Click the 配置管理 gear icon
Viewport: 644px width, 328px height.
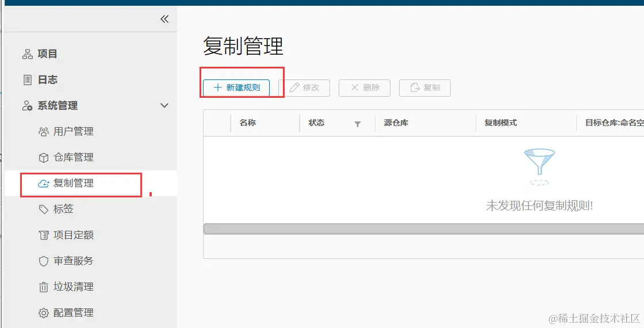44,313
